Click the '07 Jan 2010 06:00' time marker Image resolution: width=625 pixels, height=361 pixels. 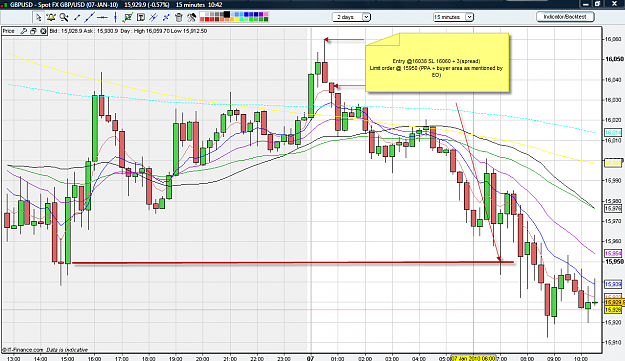pos(474,358)
